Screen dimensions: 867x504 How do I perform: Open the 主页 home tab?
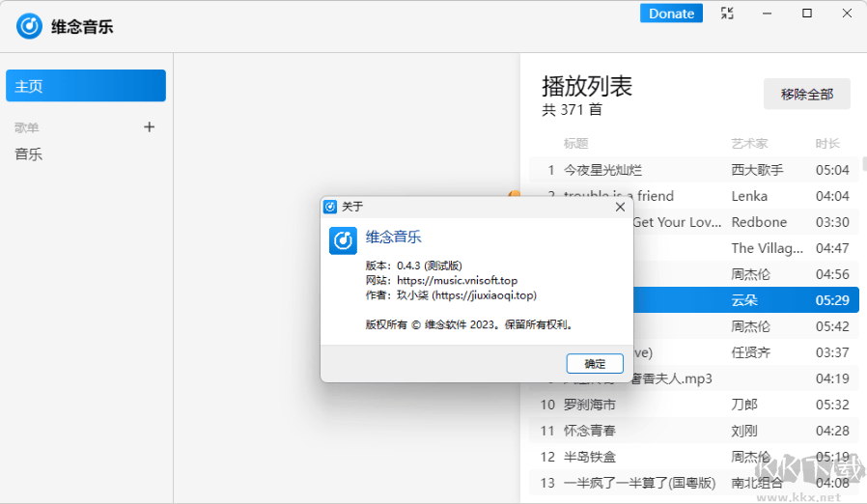[86, 86]
